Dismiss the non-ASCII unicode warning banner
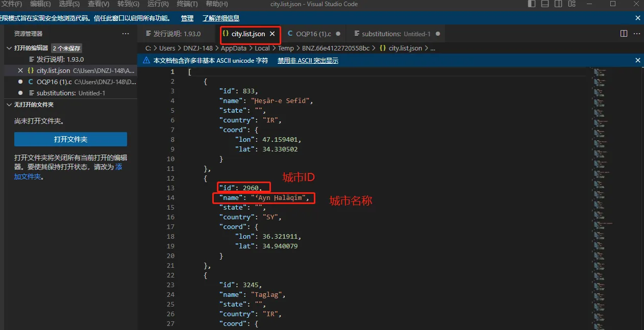This screenshot has width=644, height=330. pos(637,60)
